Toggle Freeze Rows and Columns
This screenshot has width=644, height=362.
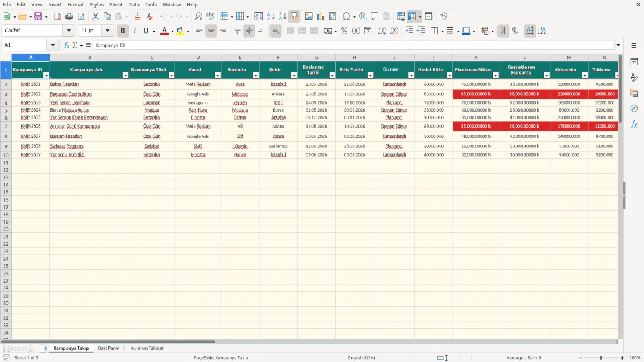(x=412, y=17)
